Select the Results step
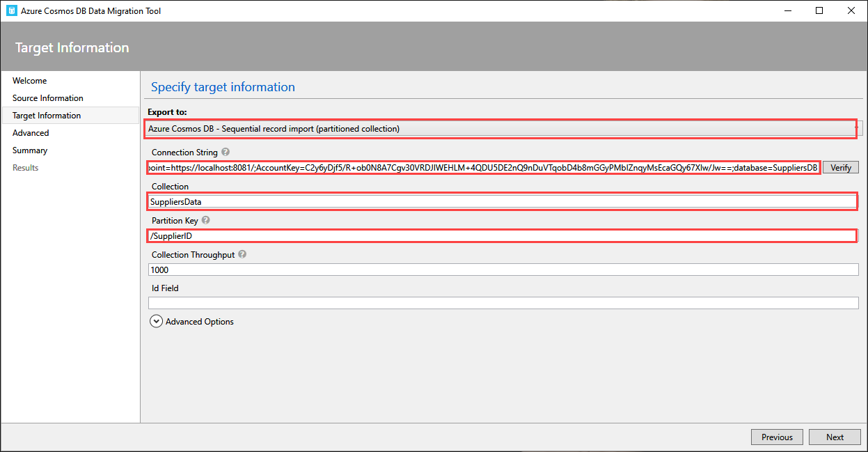 coord(26,168)
